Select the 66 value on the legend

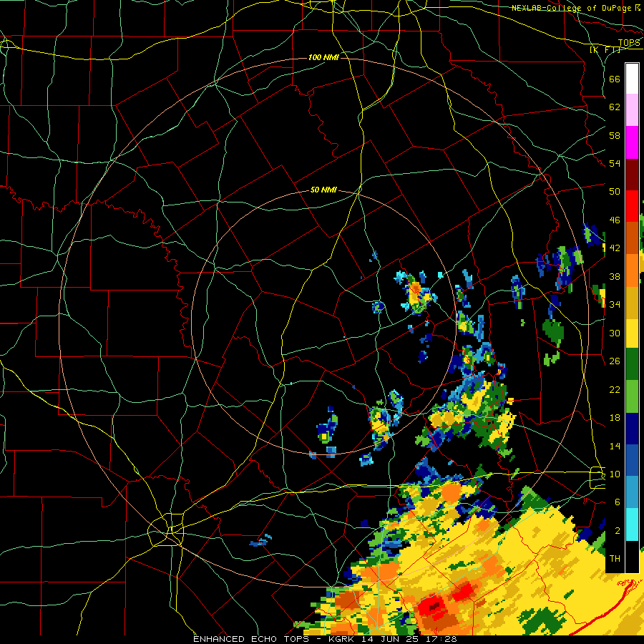coord(615,79)
